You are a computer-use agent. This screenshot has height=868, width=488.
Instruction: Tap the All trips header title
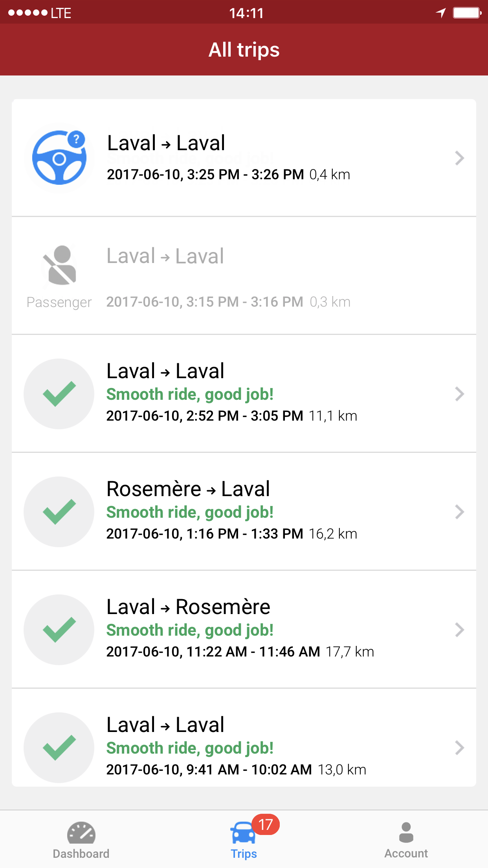pyautogui.click(x=244, y=50)
